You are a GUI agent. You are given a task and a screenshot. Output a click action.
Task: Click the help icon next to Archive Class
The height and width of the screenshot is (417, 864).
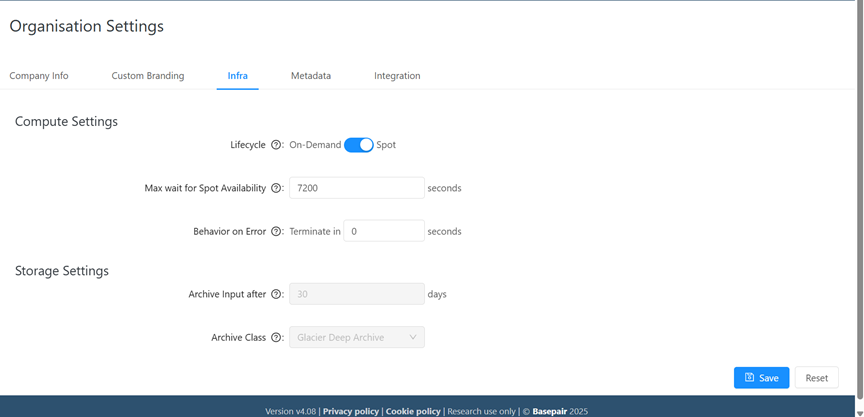[276, 338]
